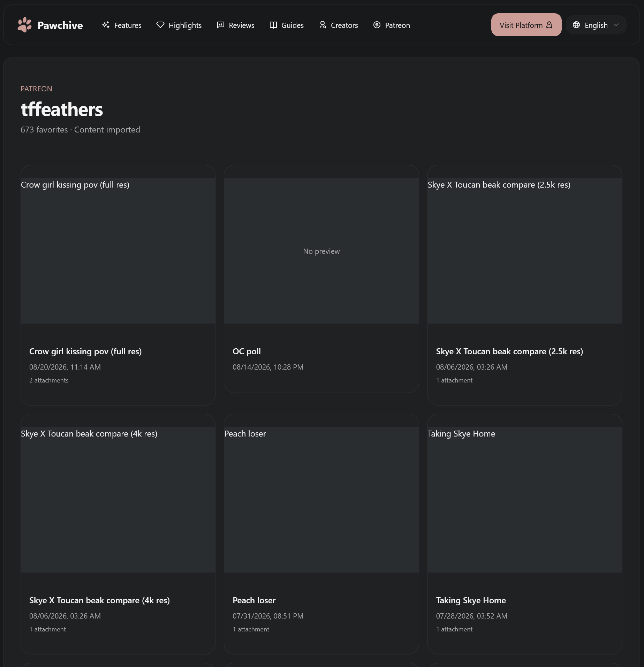This screenshot has height=667, width=644.
Task: Click the Skye X Toucan (4k res) preview thumbnail
Action: click(118, 500)
